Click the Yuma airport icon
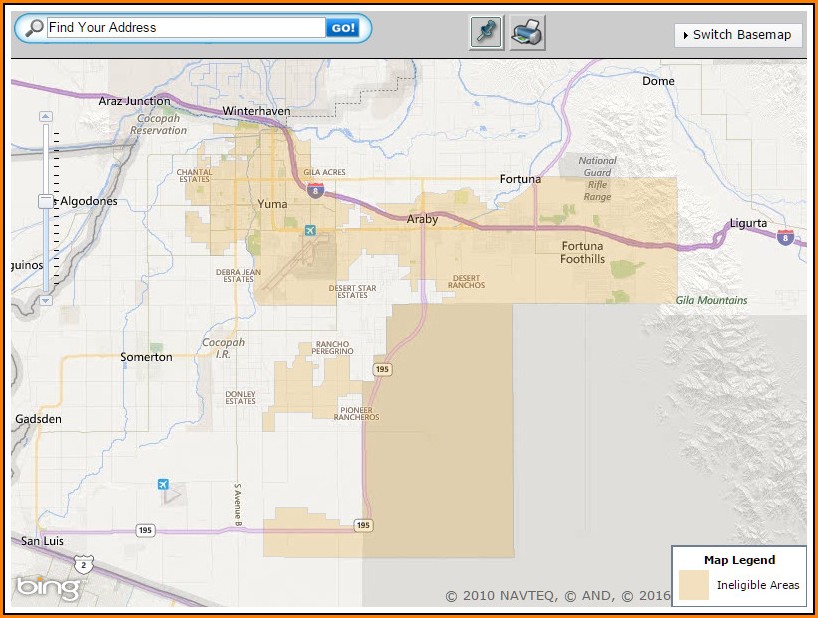The image size is (818, 618). [x=309, y=231]
